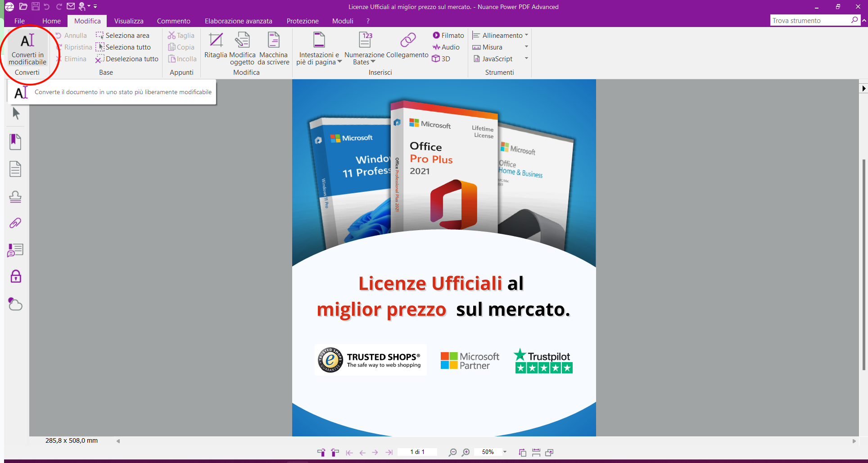Open the security padlock panel
This screenshot has width=868, height=463.
[15, 277]
